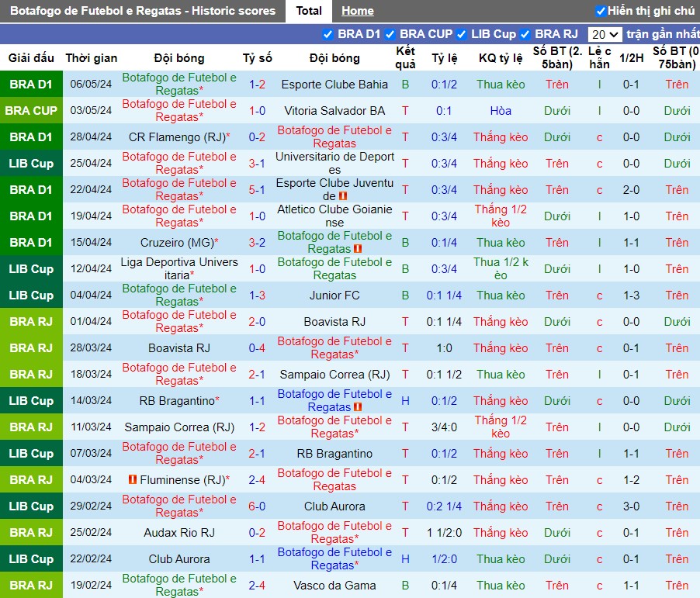Open Vitoria Salvador BA team link
Viewport: 700px width, 598px height.
coord(334,111)
